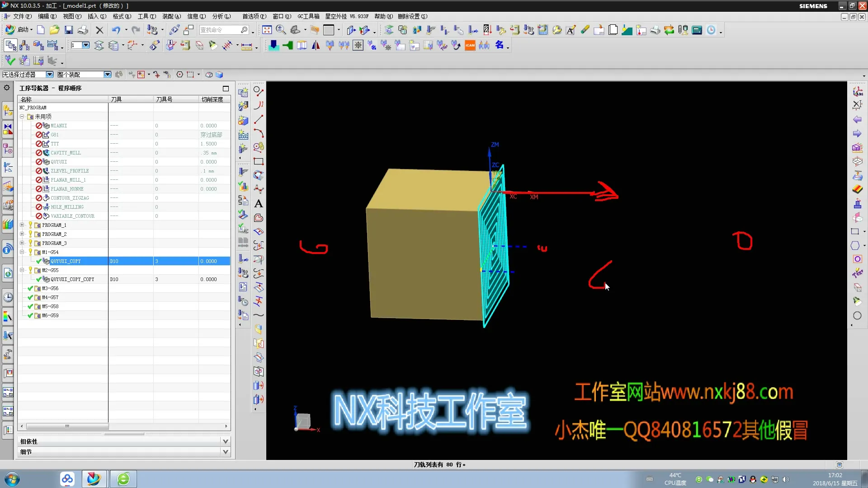Open the 整个装配 scope dropdown
The width and height of the screenshot is (868, 488).
[x=107, y=75]
